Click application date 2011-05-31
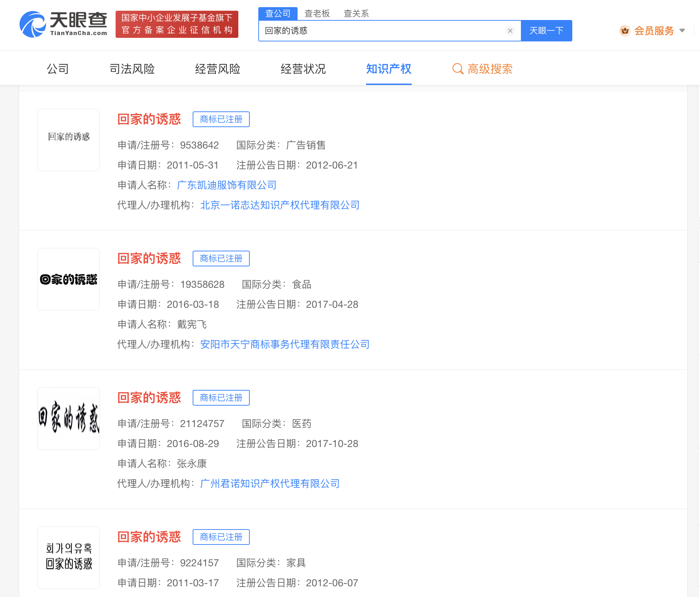The width and height of the screenshot is (700, 597). [193, 165]
